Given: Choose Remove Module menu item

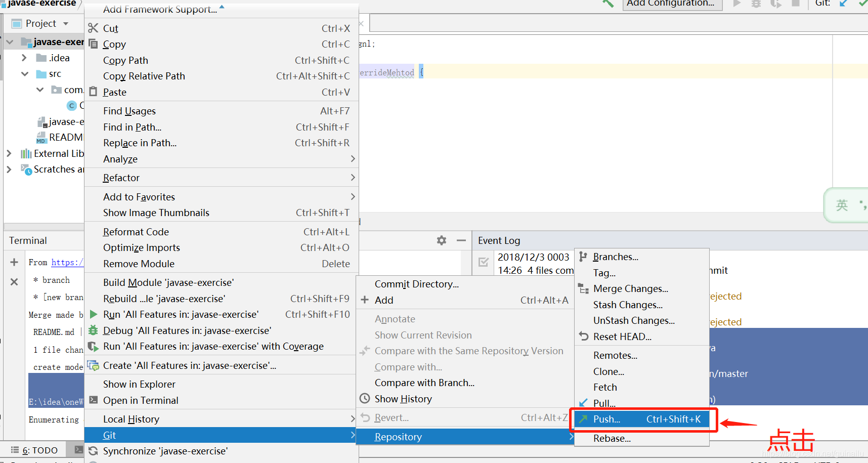Looking at the screenshot, I should (x=222, y=264).
